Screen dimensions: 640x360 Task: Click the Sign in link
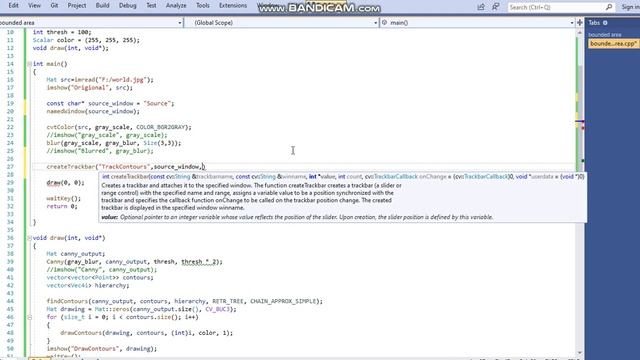click(x=630, y=7)
